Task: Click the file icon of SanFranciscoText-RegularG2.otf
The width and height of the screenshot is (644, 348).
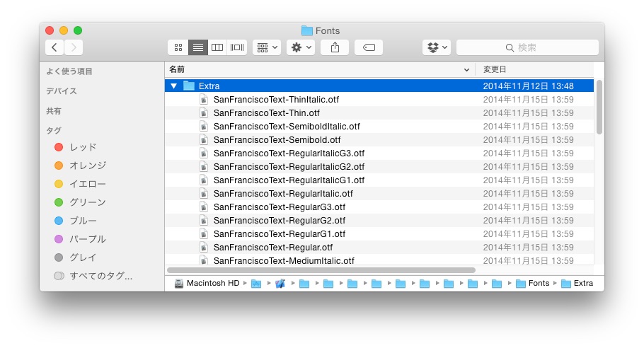Action: point(204,221)
